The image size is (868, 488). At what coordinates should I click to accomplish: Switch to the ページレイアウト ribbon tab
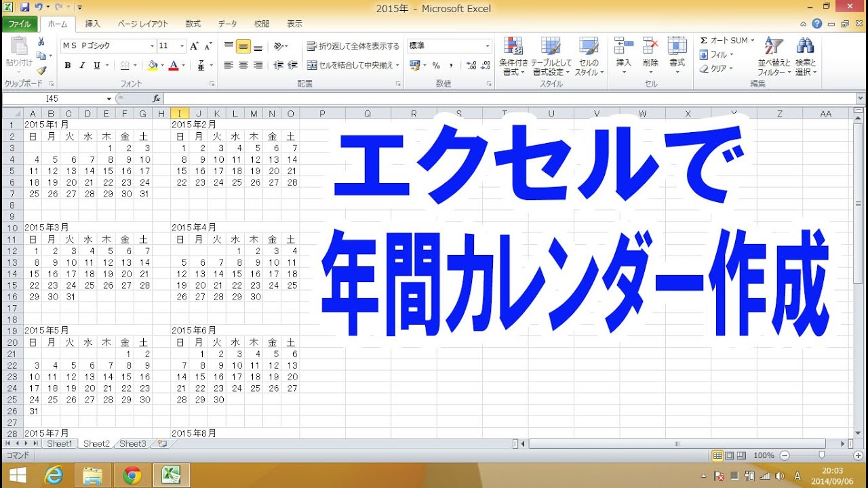(x=142, y=24)
